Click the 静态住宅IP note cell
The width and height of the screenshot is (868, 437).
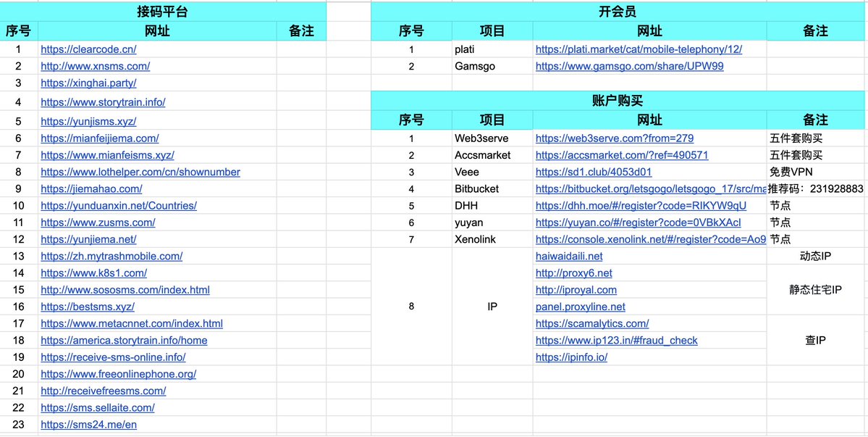point(815,290)
